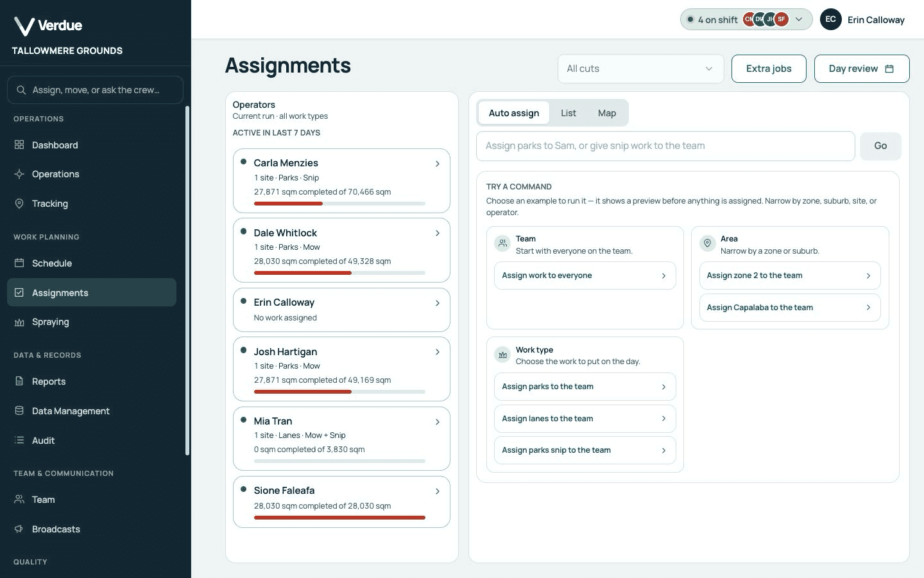924x578 pixels.
Task: Focus the assign command input field
Action: point(665,146)
